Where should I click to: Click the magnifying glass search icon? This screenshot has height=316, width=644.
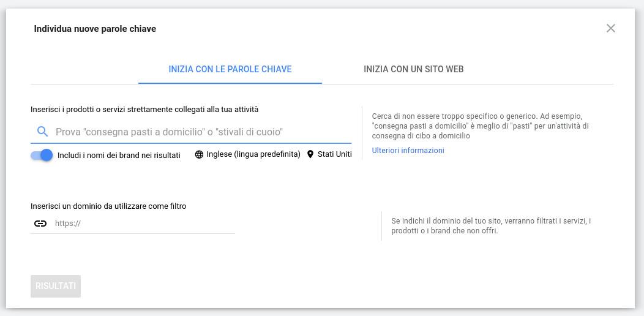42,132
